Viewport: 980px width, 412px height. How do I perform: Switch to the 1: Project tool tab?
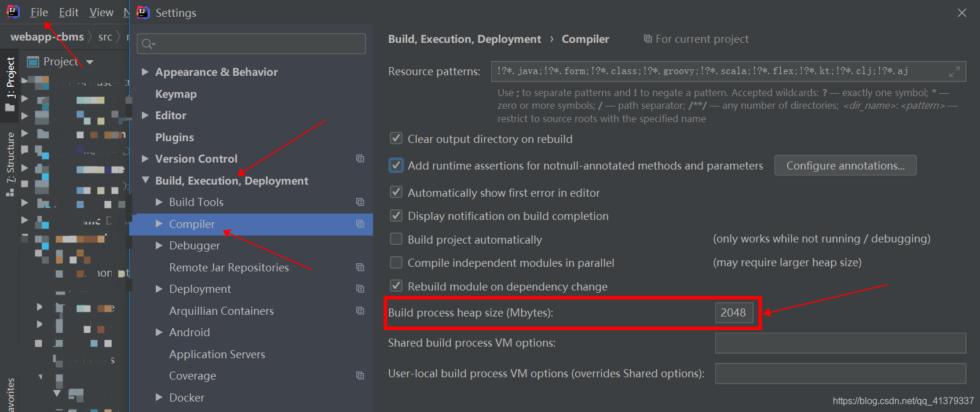[x=10, y=84]
